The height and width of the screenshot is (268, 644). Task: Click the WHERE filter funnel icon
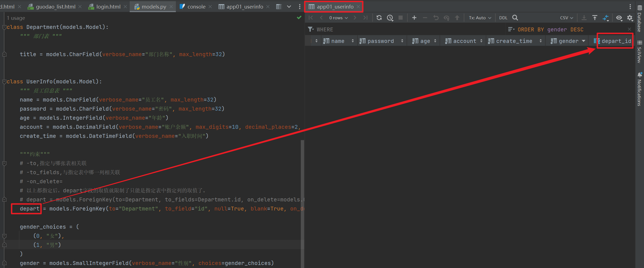pyautogui.click(x=310, y=29)
